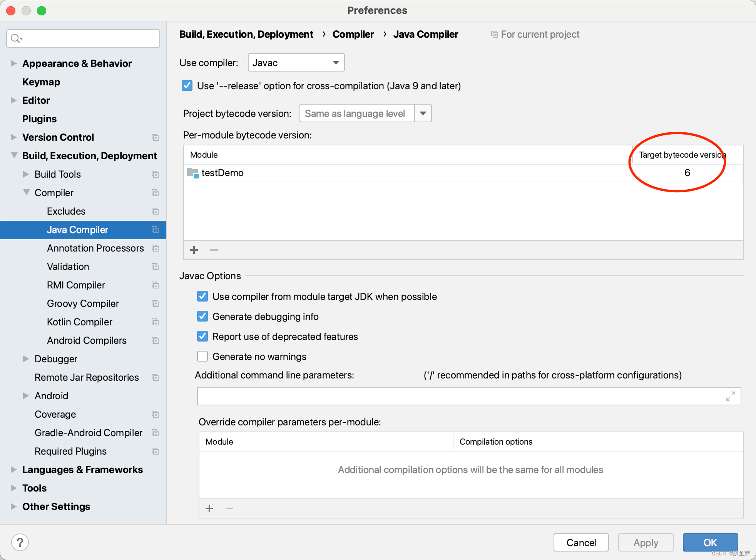Image resolution: width=756 pixels, height=560 pixels.
Task: Click the search magnifier in settings search box
Action: [x=16, y=38]
